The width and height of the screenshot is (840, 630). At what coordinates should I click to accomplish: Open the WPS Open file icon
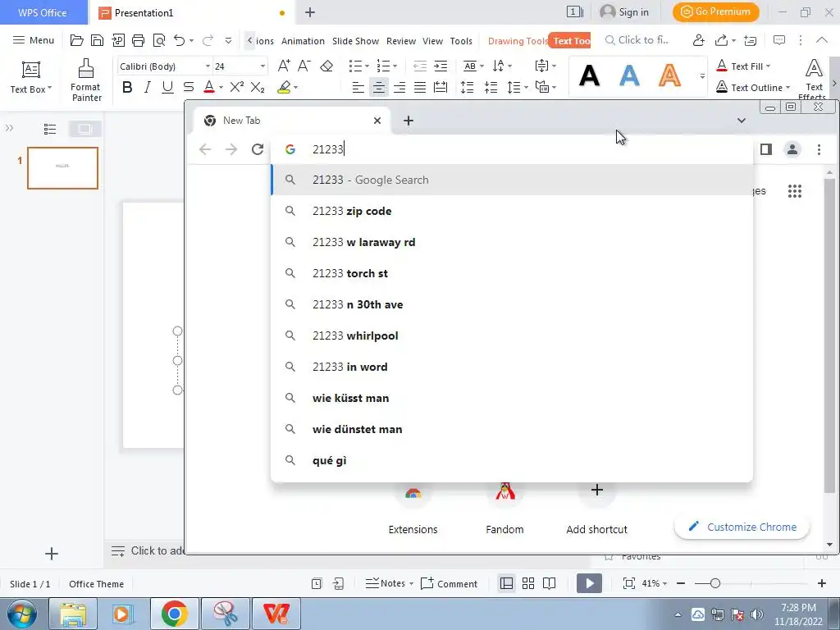76,40
